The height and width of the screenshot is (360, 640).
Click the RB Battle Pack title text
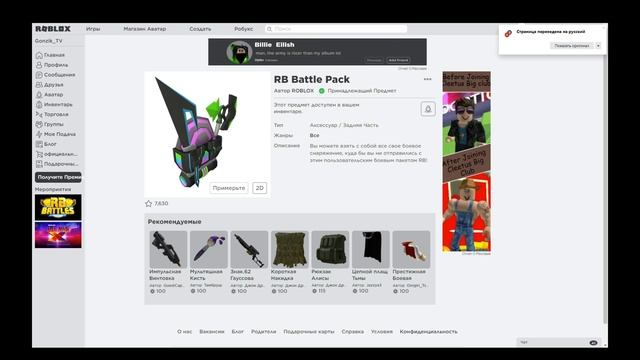[311, 80]
